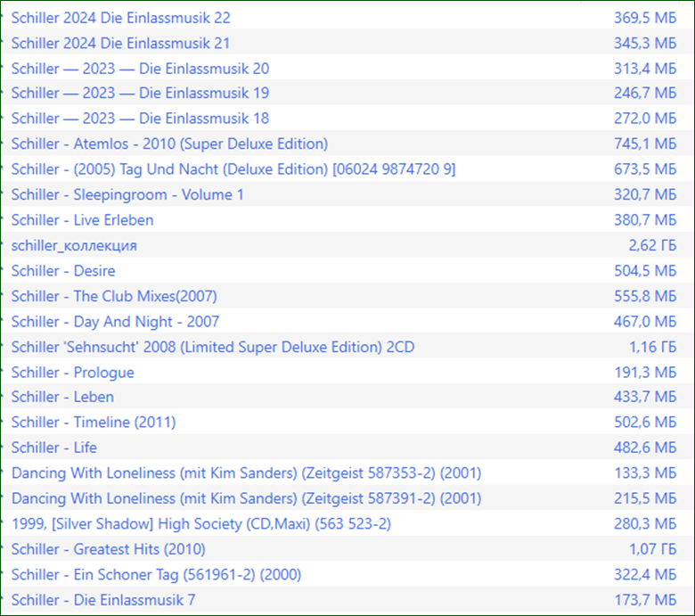This screenshot has height=616, width=695.
Task: Click the 272,0 МБ size value
Action: point(645,119)
